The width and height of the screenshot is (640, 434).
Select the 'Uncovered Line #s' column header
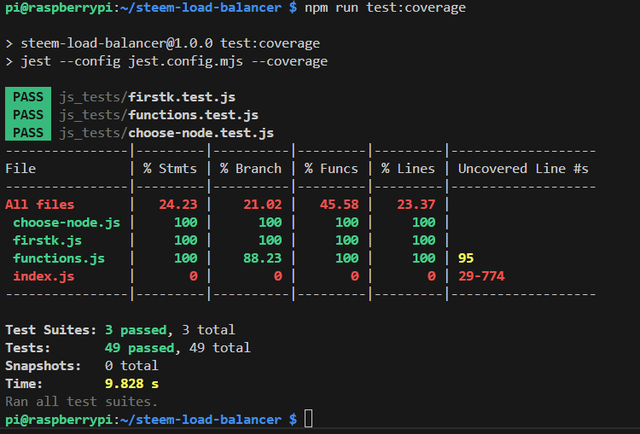[523, 168]
